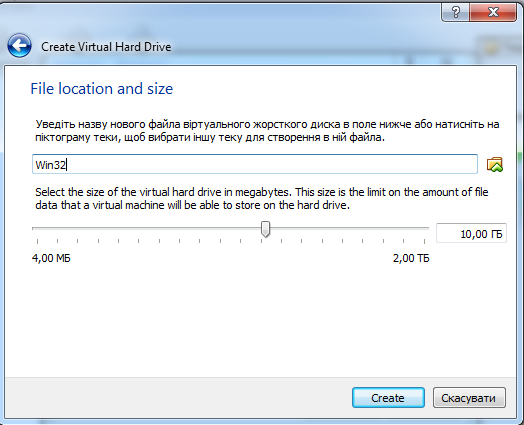Click the 2,00 ТБ maximum label

coord(411,258)
